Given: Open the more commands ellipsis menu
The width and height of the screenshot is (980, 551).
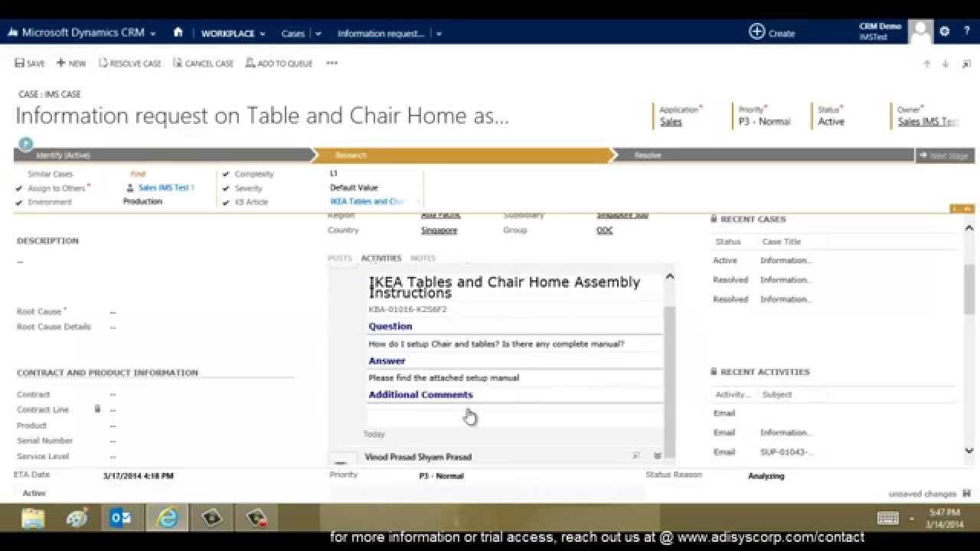Looking at the screenshot, I should pyautogui.click(x=332, y=64).
